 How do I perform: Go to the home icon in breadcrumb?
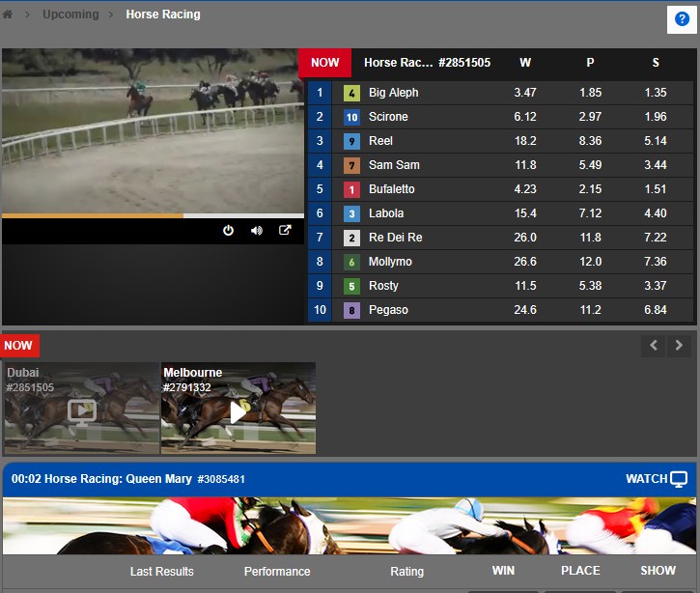tap(8, 14)
